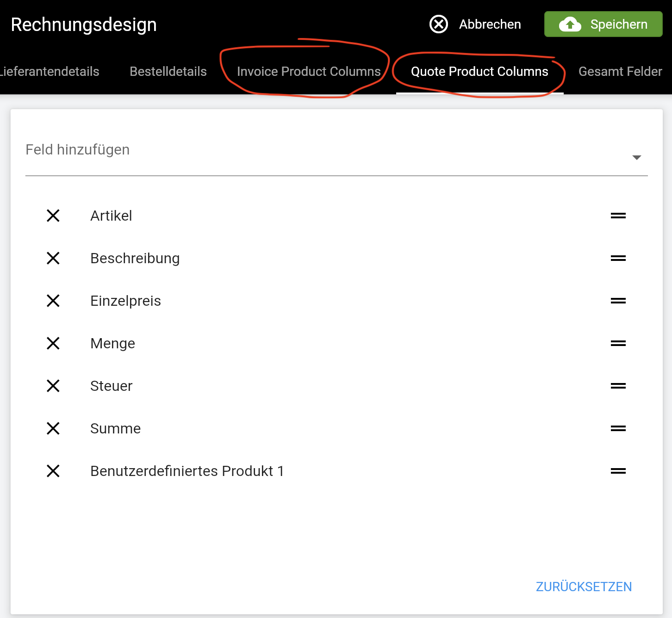Open the Bestelldetails tab
The width and height of the screenshot is (672, 618).
[x=168, y=71]
